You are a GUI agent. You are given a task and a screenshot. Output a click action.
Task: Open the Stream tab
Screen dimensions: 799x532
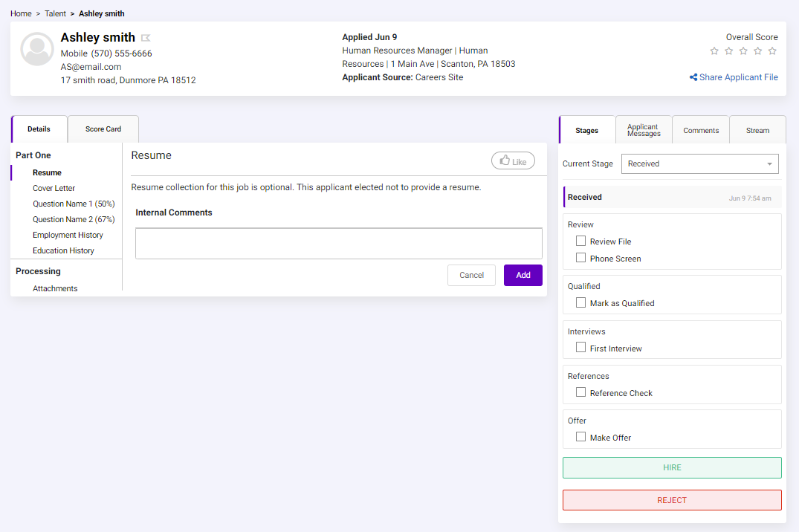click(x=757, y=131)
